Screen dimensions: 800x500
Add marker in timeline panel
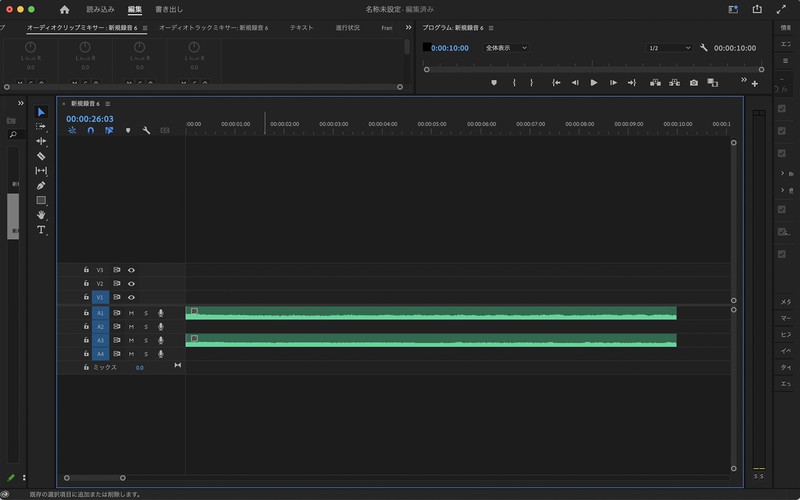(128, 130)
